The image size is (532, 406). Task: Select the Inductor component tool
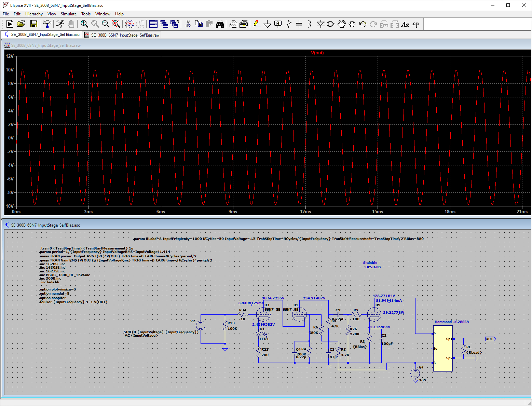(x=310, y=24)
